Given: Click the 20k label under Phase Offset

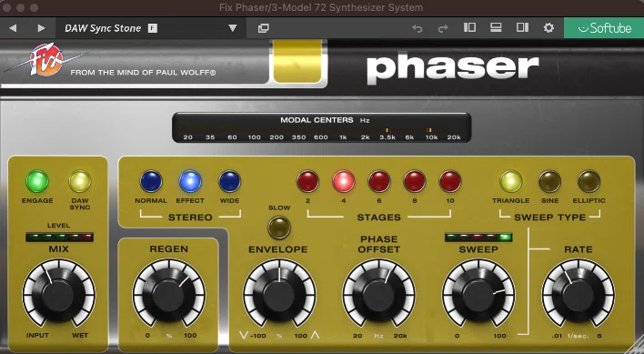Looking at the screenshot, I should [x=400, y=336].
